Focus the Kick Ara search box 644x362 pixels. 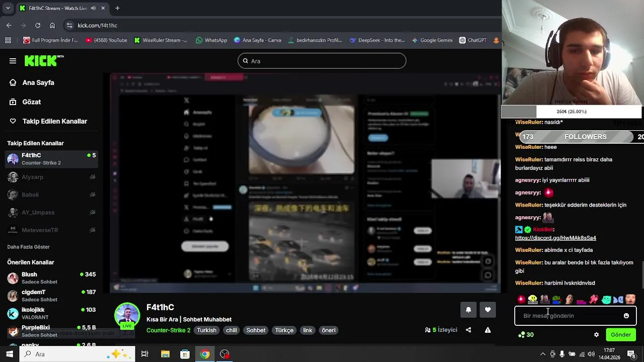point(322,61)
